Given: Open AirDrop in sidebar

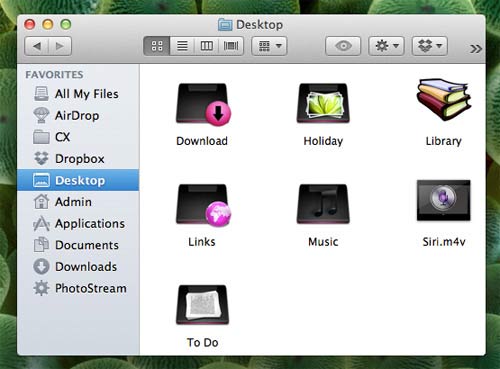Looking at the screenshot, I should 78,116.
